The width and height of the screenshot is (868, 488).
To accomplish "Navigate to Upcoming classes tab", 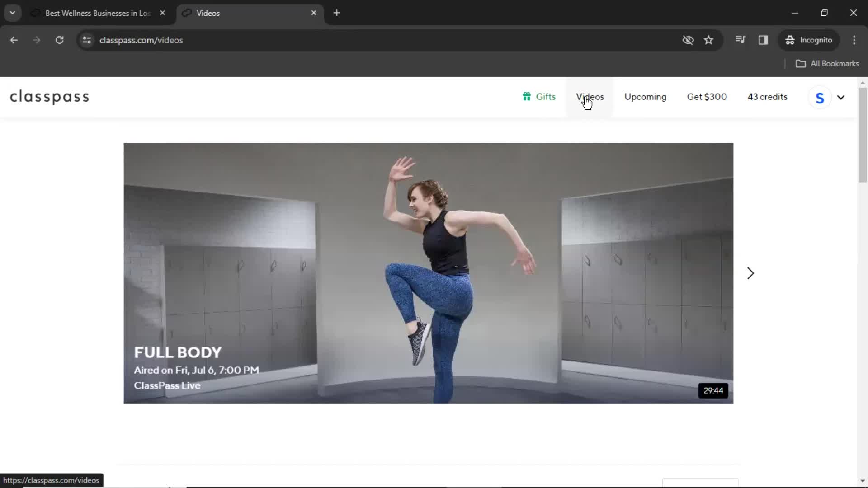I will click(645, 97).
